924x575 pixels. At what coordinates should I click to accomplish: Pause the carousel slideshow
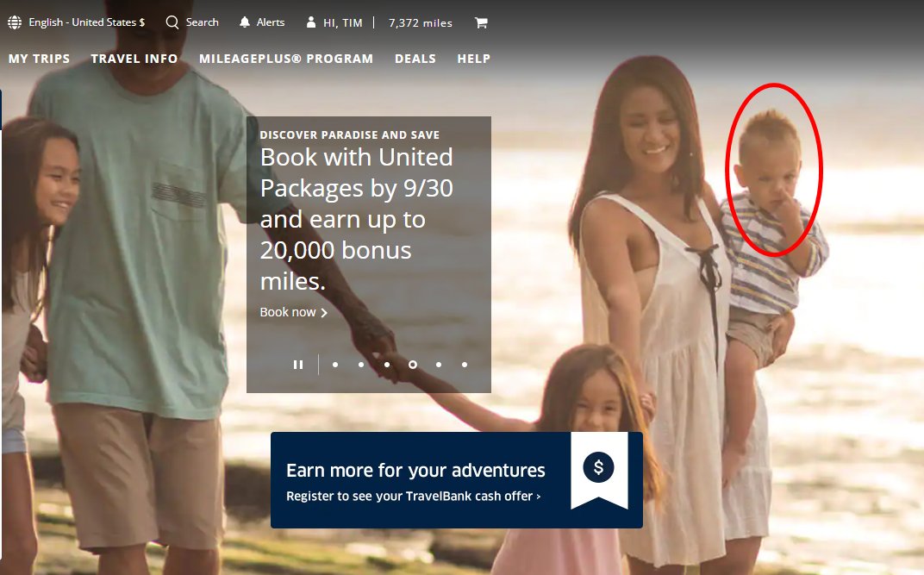(298, 365)
